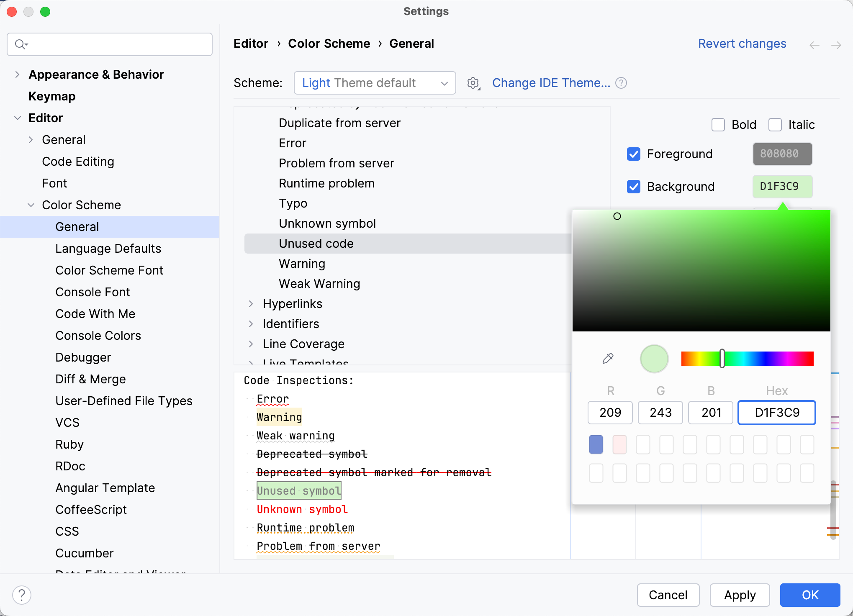Select the eyedropper tool in color picker
Viewport: 853px width, 616px height.
click(x=608, y=358)
